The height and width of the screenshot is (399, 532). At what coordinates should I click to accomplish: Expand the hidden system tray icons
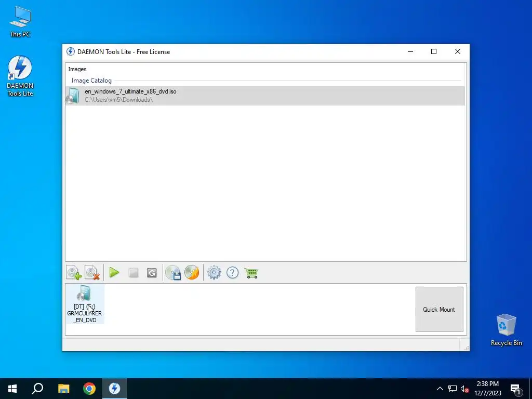pyautogui.click(x=440, y=389)
